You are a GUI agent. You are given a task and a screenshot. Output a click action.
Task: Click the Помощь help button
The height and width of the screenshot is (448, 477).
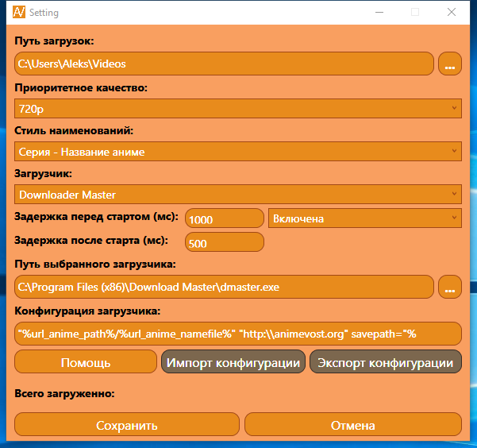[x=86, y=361]
